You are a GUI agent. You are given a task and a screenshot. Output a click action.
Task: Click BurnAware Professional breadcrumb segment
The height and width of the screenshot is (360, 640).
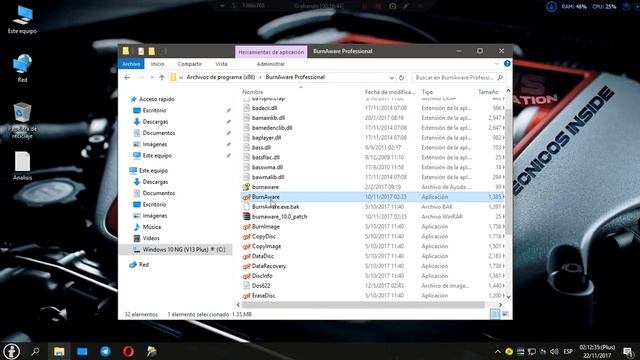click(x=295, y=77)
